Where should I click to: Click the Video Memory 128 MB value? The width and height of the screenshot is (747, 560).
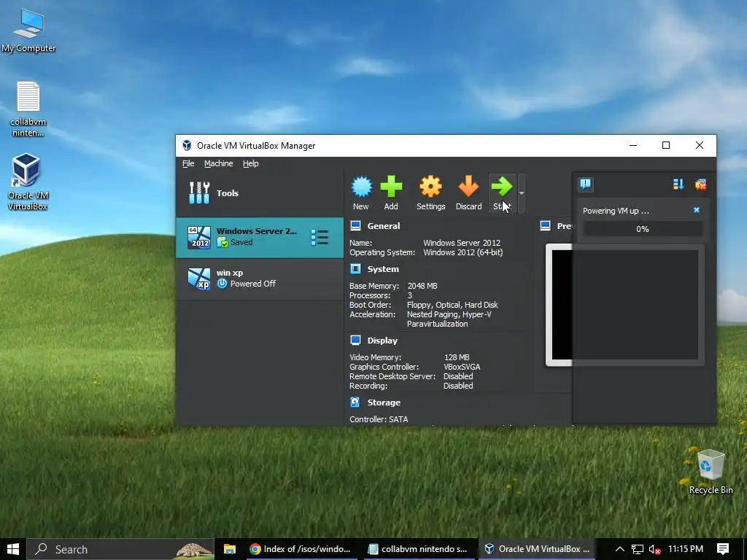point(457,357)
